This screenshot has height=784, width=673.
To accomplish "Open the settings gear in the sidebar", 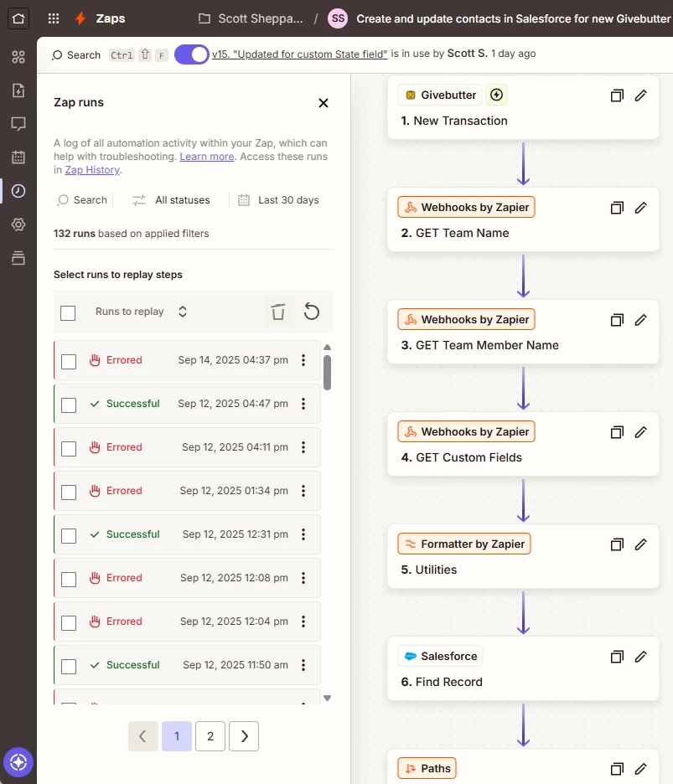I will point(18,224).
